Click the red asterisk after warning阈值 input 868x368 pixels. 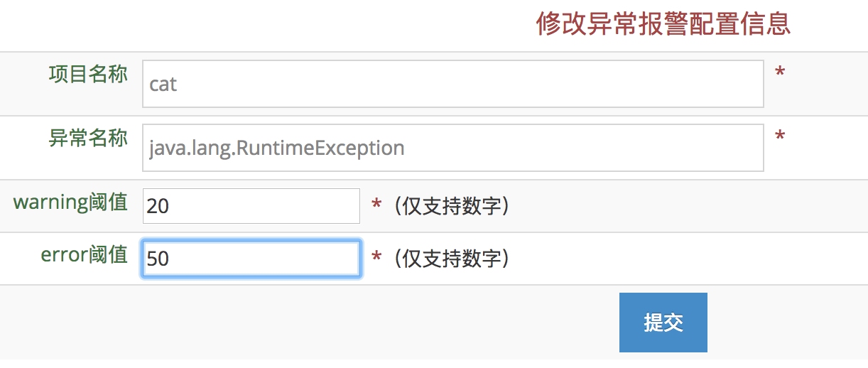pos(376,206)
